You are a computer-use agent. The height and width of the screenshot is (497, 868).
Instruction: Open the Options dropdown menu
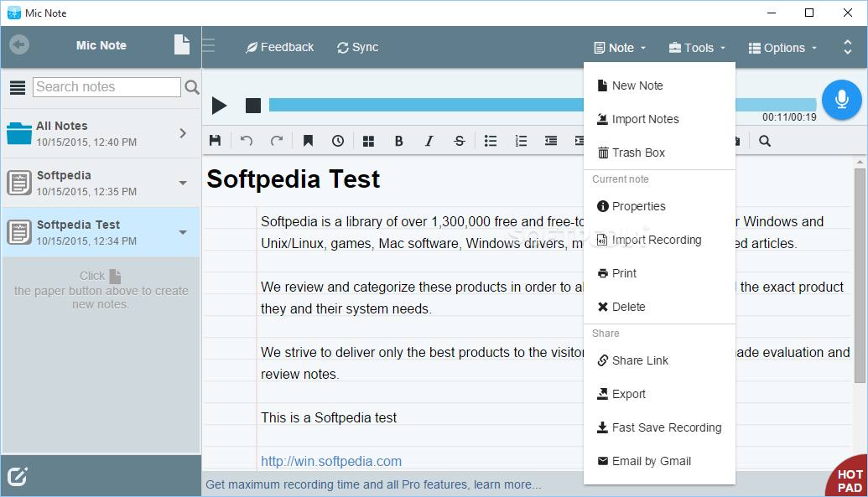point(782,48)
